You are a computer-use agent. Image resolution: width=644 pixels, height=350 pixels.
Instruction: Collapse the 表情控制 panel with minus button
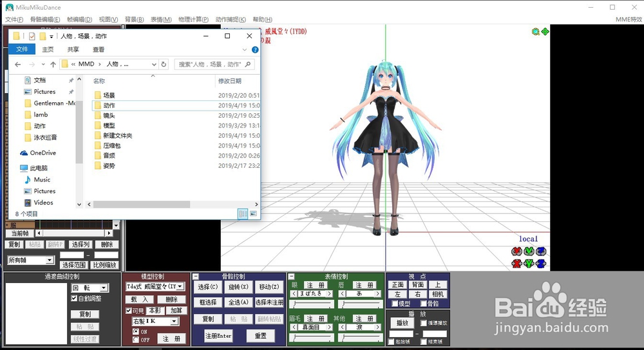291,277
